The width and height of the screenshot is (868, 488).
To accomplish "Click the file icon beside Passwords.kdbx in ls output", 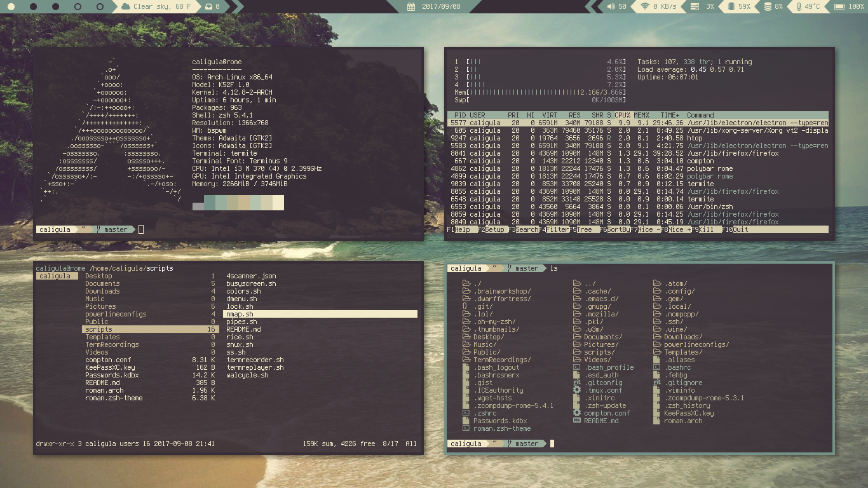I will point(466,421).
